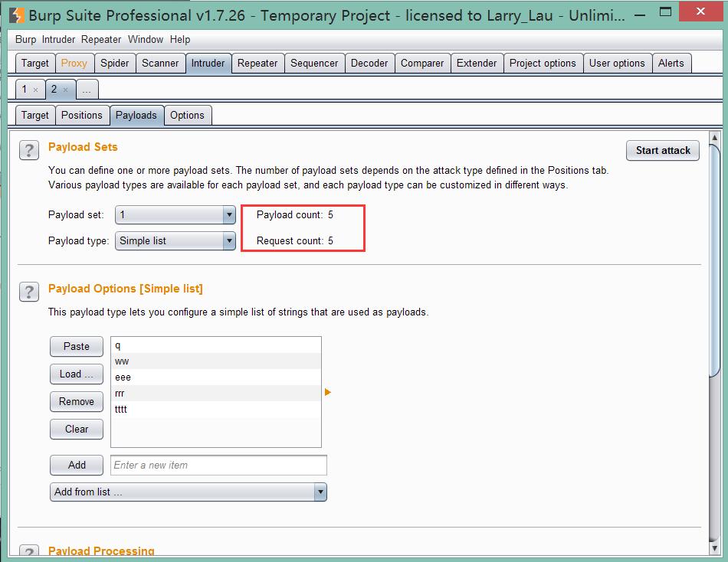728x562 pixels.
Task: Switch to the Repeater tab
Action: [257, 63]
